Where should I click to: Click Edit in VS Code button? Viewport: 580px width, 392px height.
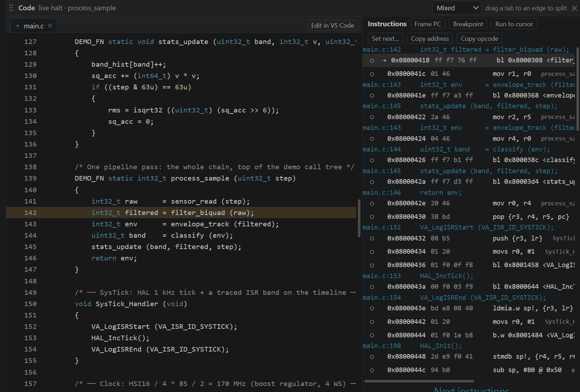[332, 25]
